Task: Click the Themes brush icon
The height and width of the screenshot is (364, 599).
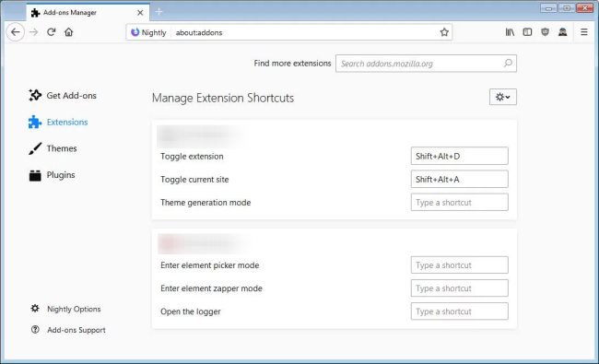Action: pyautogui.click(x=35, y=148)
